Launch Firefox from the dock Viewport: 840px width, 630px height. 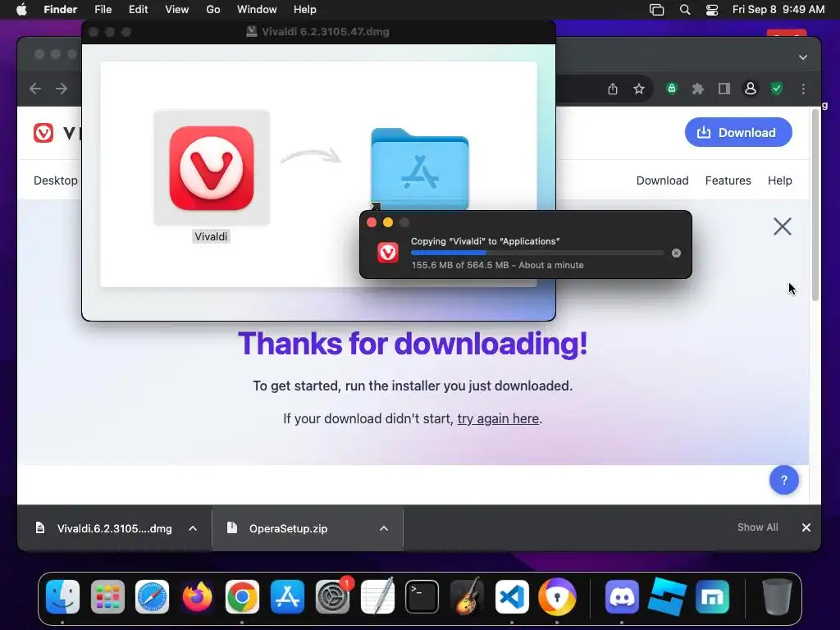tap(197, 597)
